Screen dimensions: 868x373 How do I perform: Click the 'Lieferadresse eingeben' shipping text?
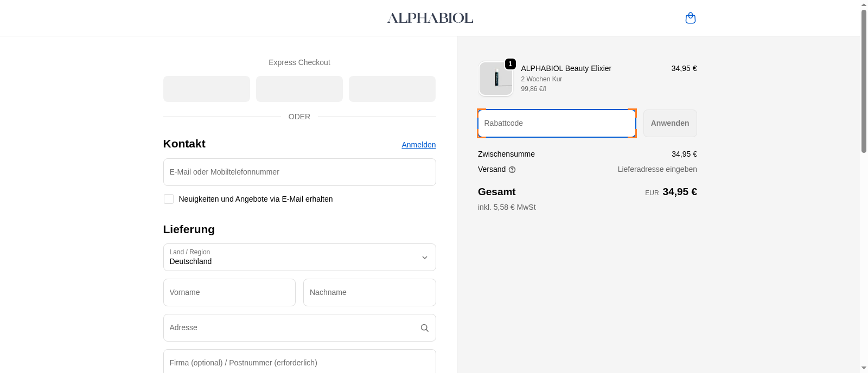tap(657, 169)
